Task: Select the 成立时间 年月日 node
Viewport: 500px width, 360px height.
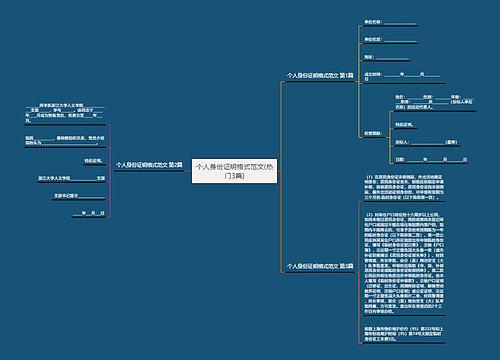Action: (404, 77)
